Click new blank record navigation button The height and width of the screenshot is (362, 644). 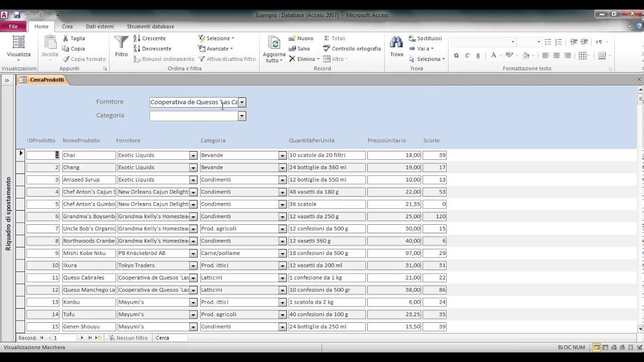[99, 338]
